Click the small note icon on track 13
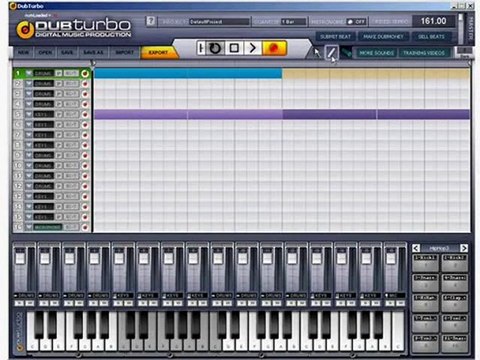480x360 pixels. (59, 196)
